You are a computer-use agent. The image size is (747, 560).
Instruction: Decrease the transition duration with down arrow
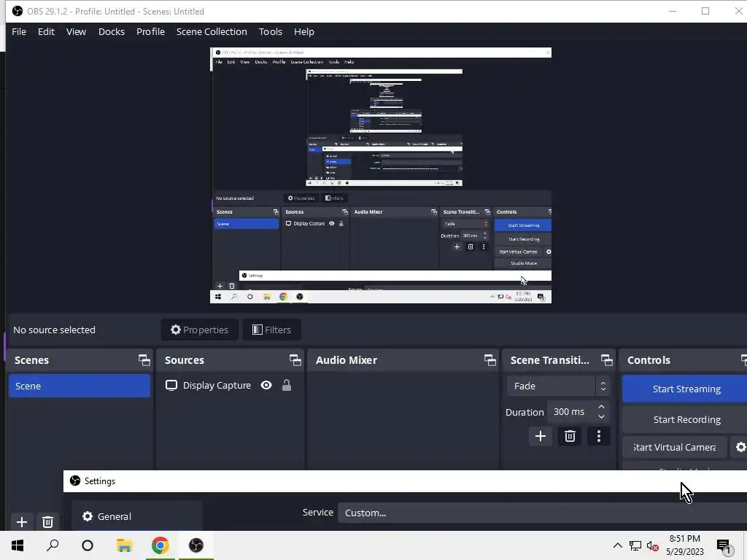[601, 417]
